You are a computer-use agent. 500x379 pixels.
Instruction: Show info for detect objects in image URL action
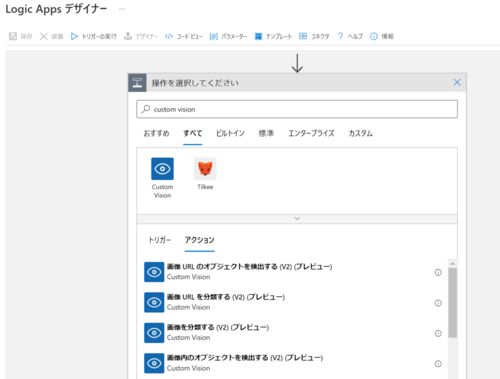(x=438, y=272)
